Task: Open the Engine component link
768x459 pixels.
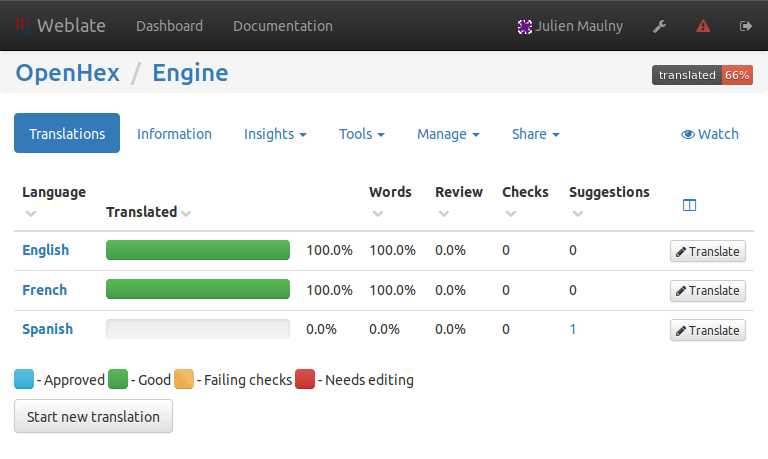Action: (x=190, y=73)
